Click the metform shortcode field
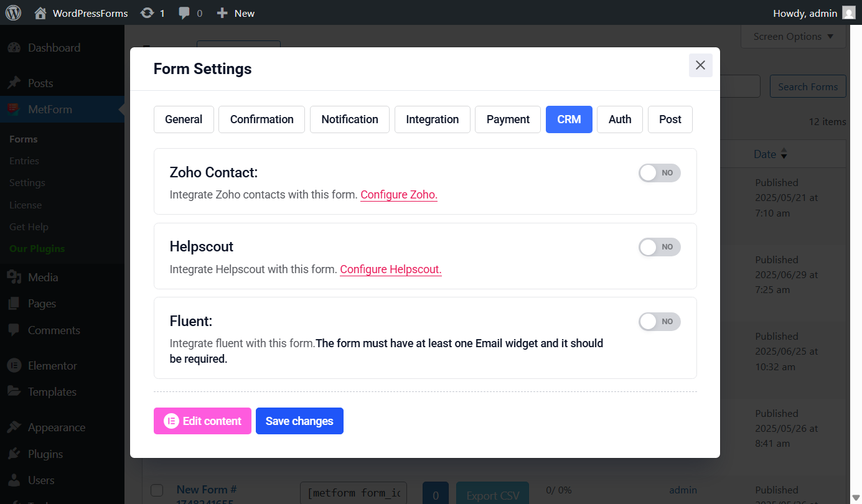Viewport: 862px width, 504px height. 353,493
